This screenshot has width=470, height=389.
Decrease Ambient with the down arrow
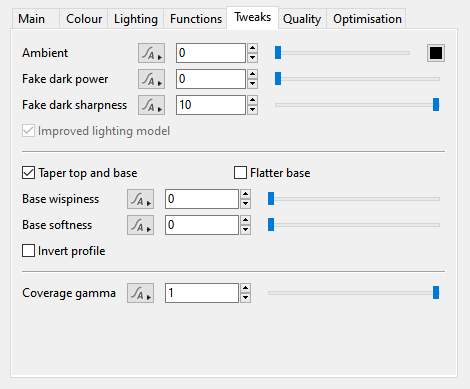[253, 58]
